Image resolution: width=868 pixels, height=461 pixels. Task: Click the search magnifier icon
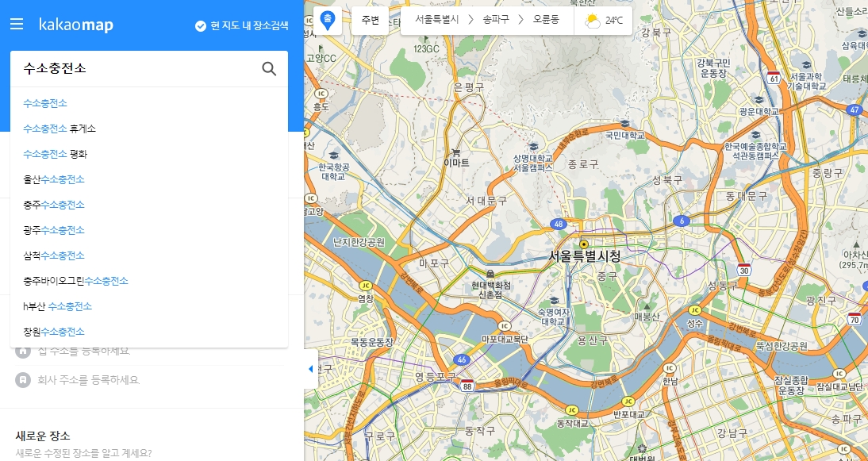click(269, 68)
